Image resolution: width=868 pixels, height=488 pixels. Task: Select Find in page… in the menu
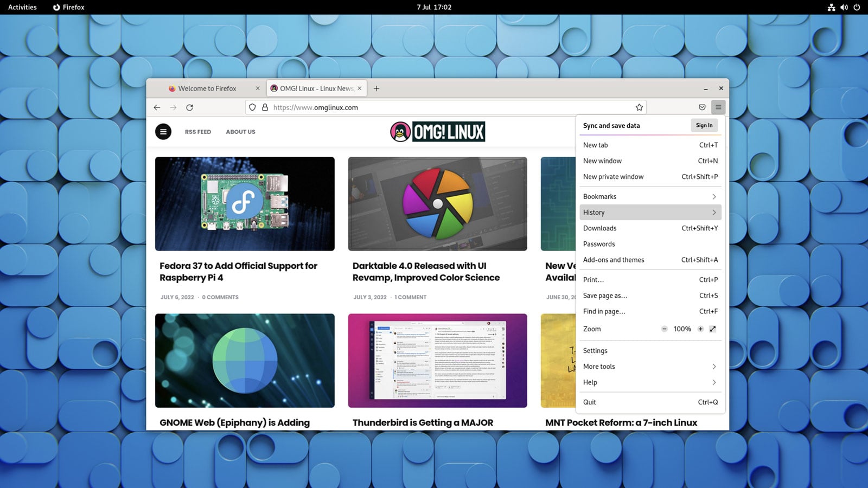click(650, 311)
